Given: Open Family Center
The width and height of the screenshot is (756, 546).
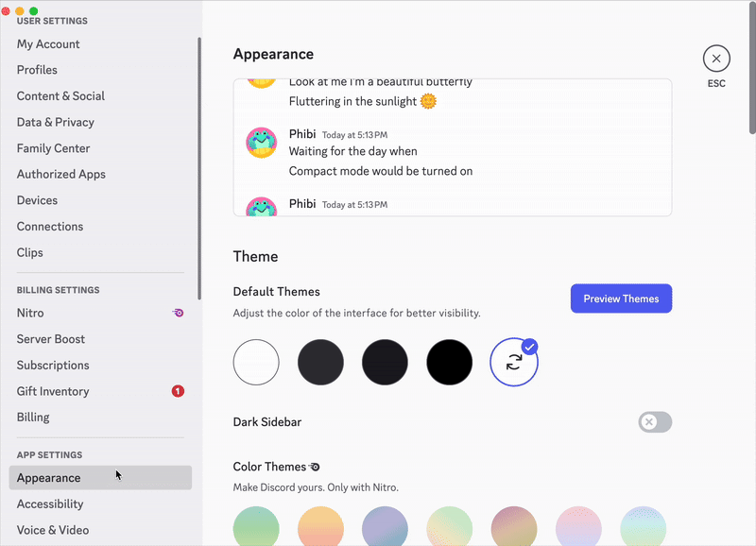Looking at the screenshot, I should pyautogui.click(x=100, y=148).
